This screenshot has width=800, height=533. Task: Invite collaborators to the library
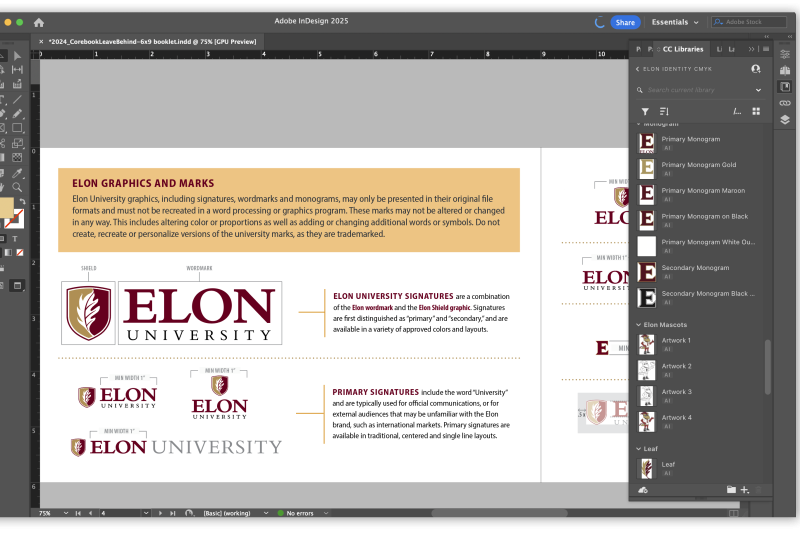pos(756,69)
